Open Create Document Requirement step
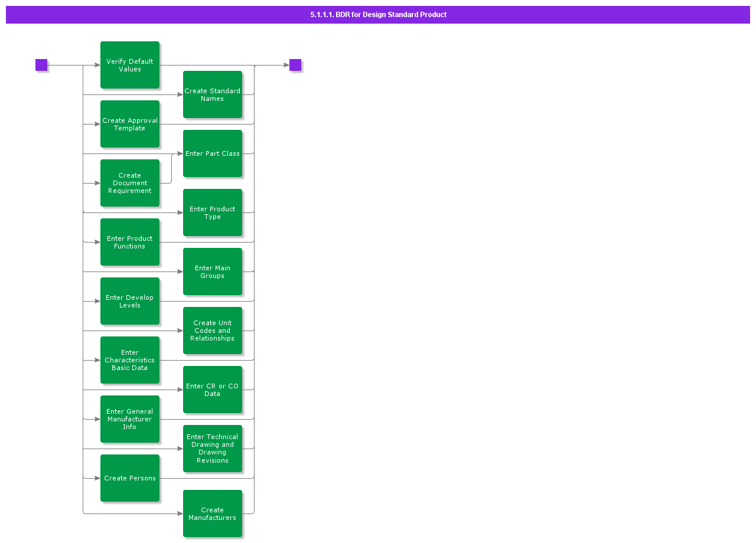The image size is (756, 543). click(130, 183)
